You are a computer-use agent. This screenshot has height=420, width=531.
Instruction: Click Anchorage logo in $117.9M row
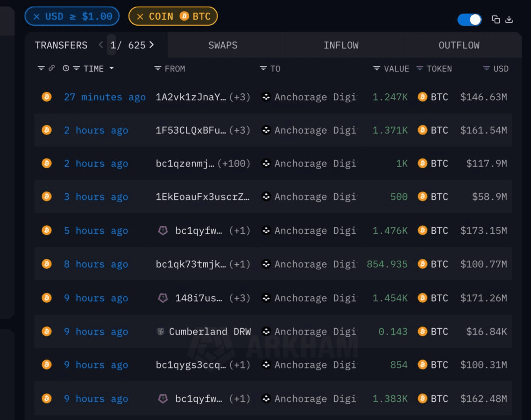[266, 163]
